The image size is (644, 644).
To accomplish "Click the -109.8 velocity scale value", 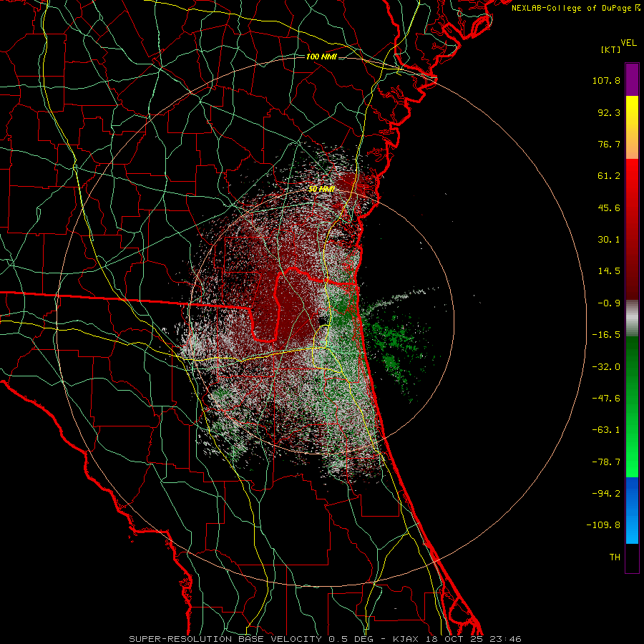I will (603, 525).
